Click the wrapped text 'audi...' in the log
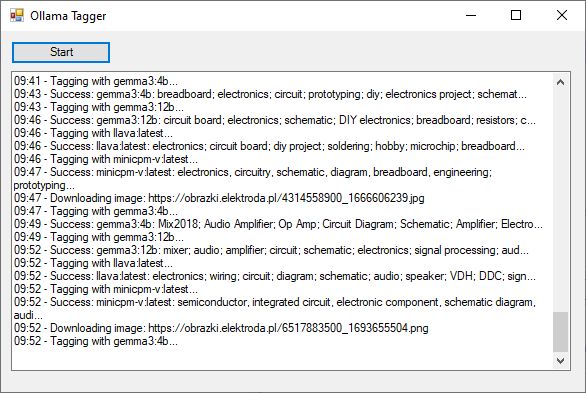Image resolution: width=586 pixels, height=393 pixels. coord(28,315)
